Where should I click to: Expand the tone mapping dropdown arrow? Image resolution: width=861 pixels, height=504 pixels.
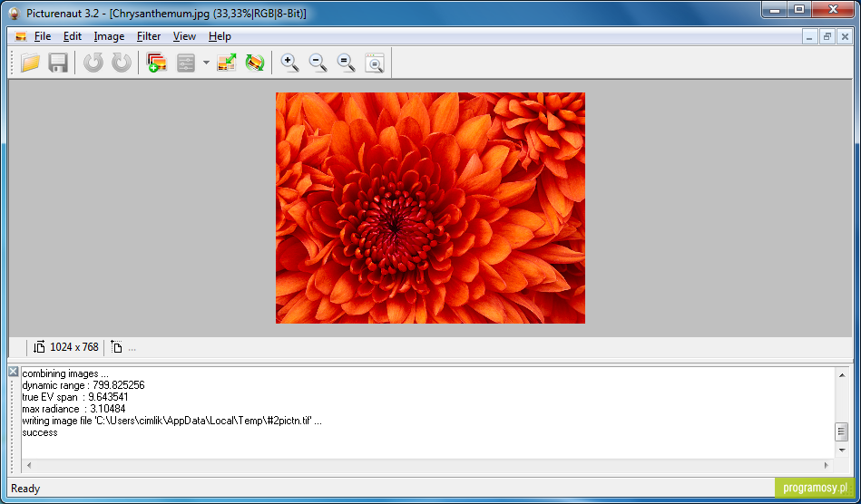pyautogui.click(x=206, y=63)
